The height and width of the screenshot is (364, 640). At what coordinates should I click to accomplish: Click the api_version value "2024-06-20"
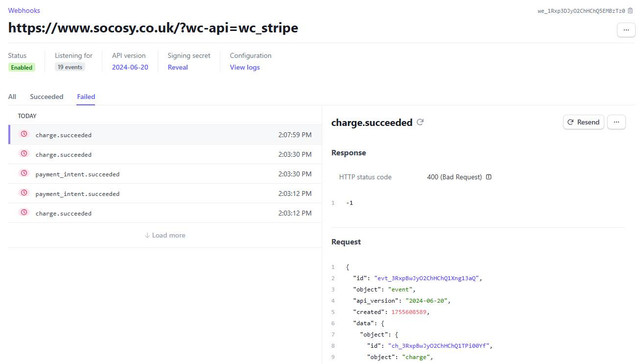(427, 301)
